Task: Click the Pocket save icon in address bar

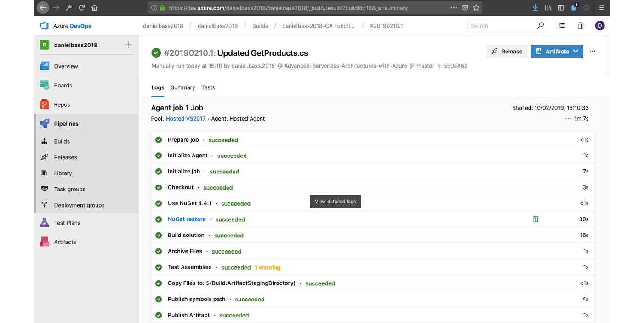Action: (465, 8)
